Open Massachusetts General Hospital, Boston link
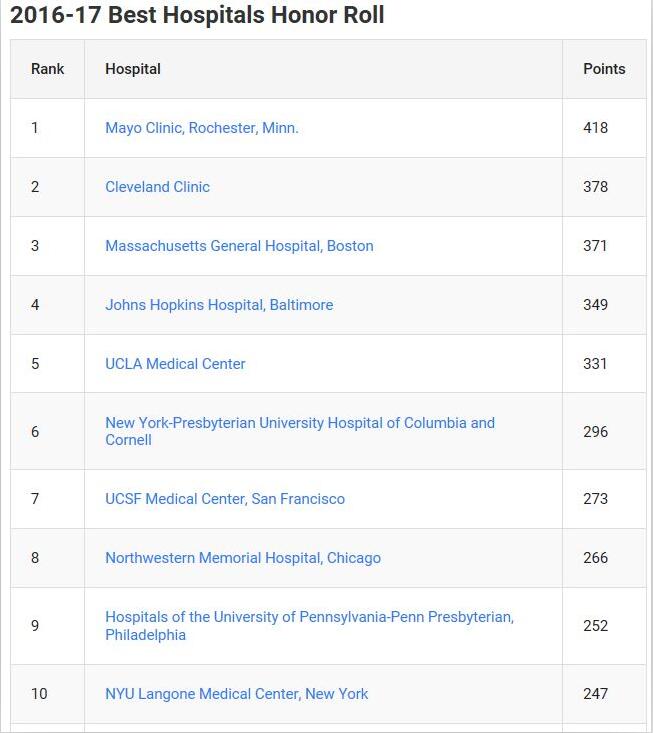The width and height of the screenshot is (653, 733). point(239,246)
